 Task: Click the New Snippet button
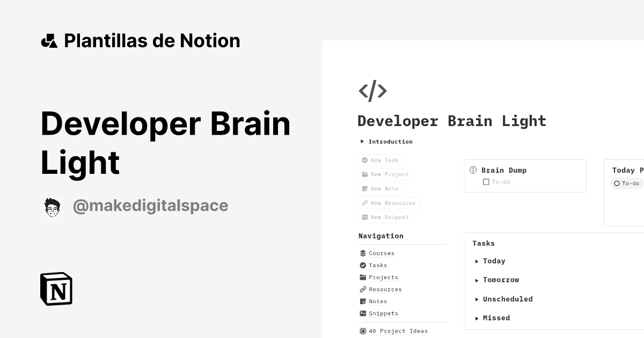[x=385, y=217]
